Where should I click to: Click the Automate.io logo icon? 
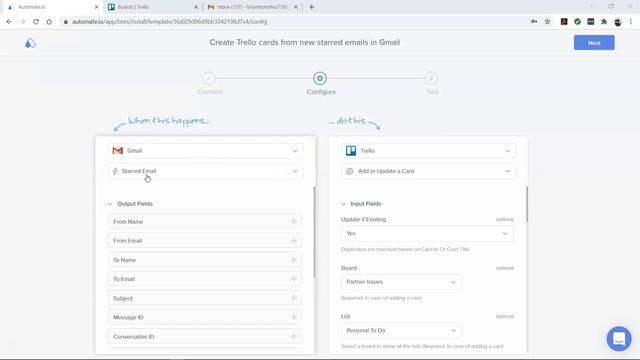pyautogui.click(x=30, y=43)
